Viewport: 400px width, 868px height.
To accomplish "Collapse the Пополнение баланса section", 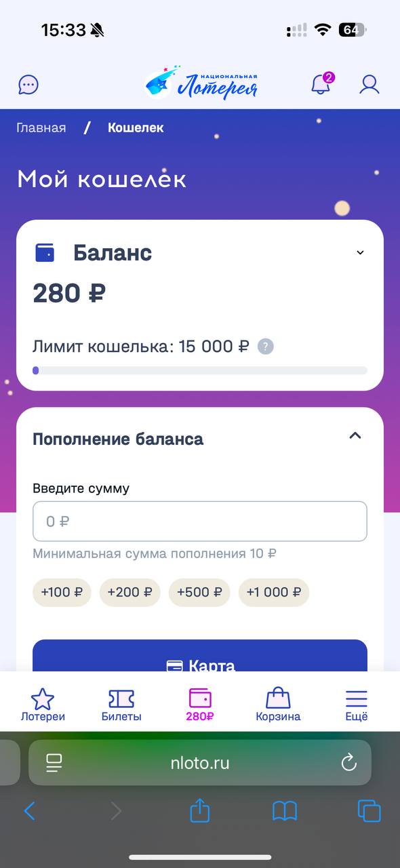I will (x=355, y=436).
